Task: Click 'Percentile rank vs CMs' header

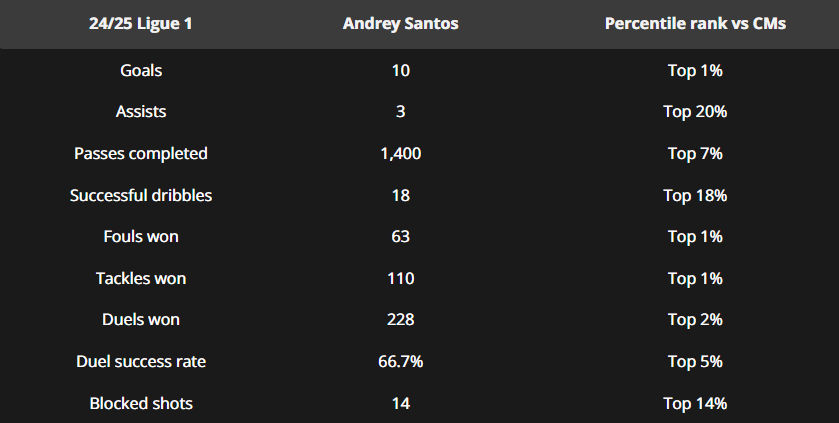Action: tap(695, 24)
